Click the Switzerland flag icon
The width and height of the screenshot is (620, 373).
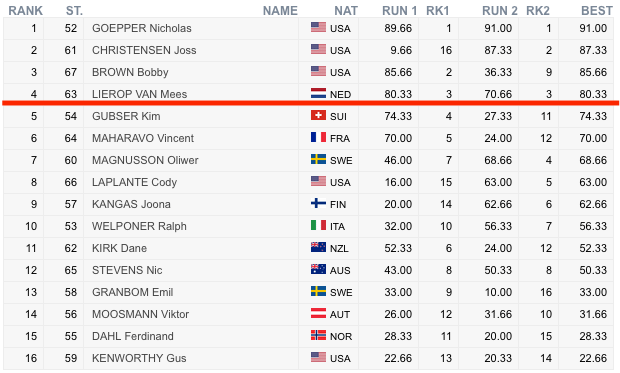tap(318, 115)
